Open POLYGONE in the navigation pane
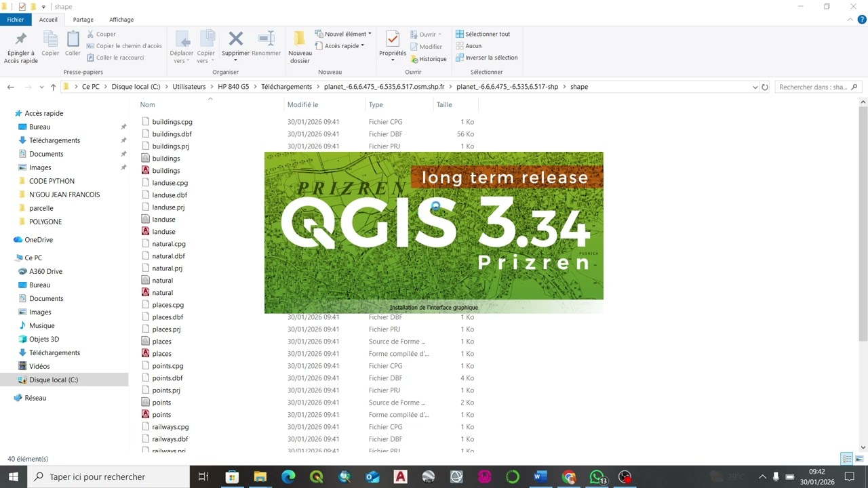This screenshot has height=488, width=868. click(45, 222)
